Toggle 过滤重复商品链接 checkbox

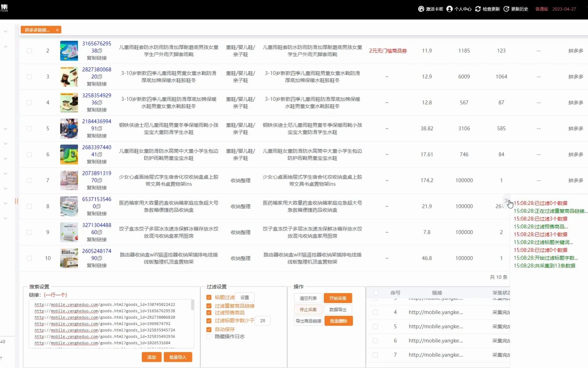pos(209,306)
